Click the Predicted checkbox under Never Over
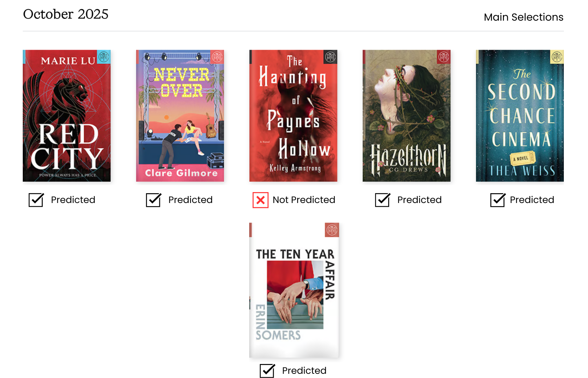 pos(153,200)
